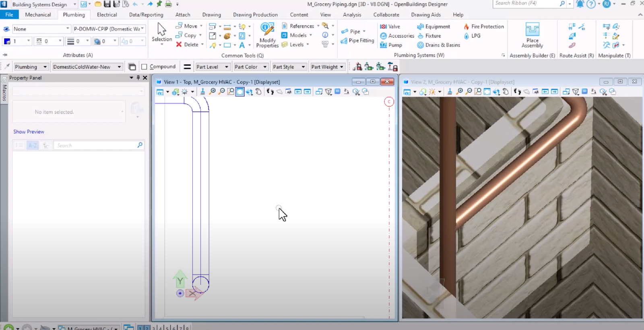Click Zoom Out in View 1 toolbar
The width and height of the screenshot is (644, 330).
(221, 92)
